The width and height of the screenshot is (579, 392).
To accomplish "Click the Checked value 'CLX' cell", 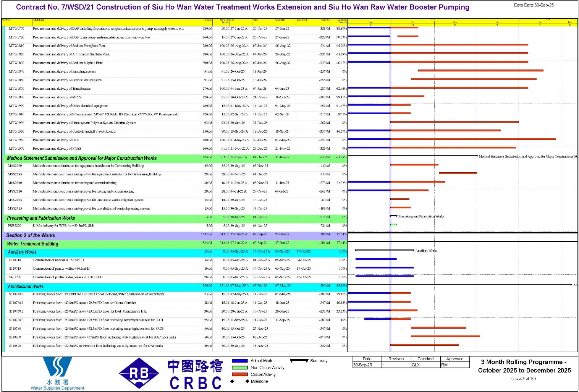I will pyautogui.click(x=425, y=365).
